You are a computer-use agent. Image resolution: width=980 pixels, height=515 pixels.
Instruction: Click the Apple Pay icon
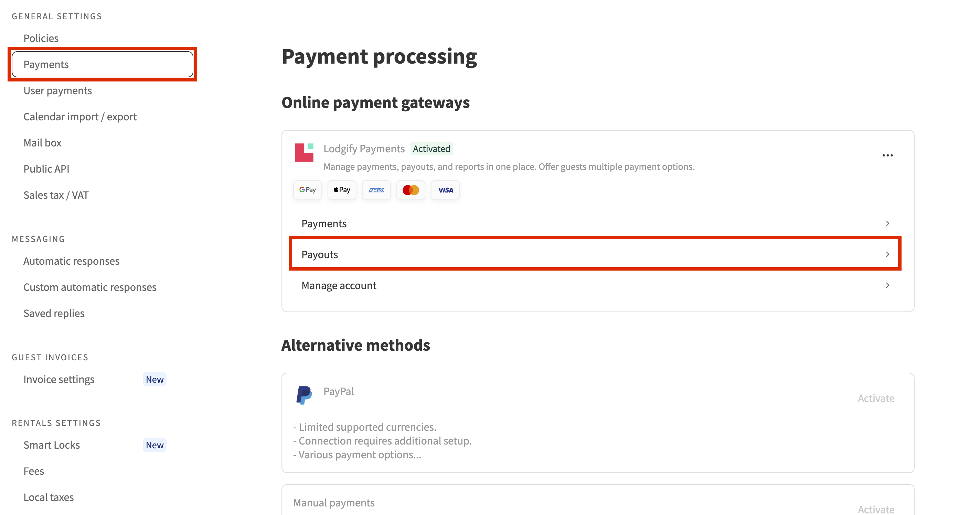(342, 190)
